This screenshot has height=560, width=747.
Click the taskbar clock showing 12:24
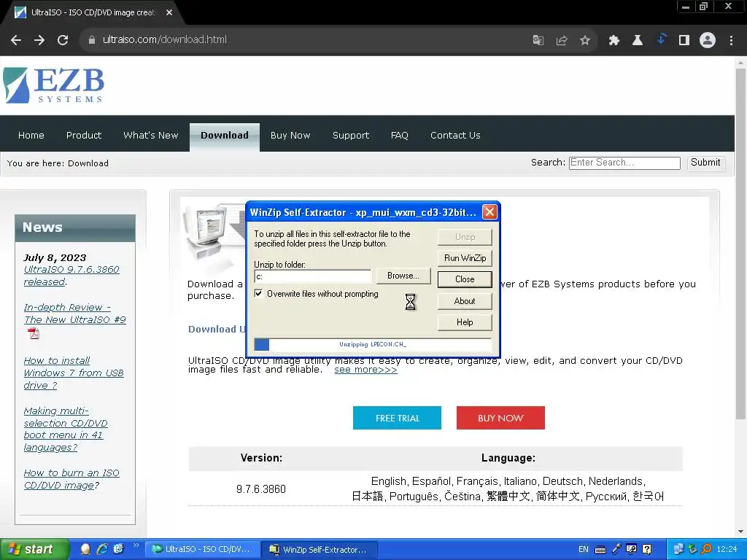(727, 549)
